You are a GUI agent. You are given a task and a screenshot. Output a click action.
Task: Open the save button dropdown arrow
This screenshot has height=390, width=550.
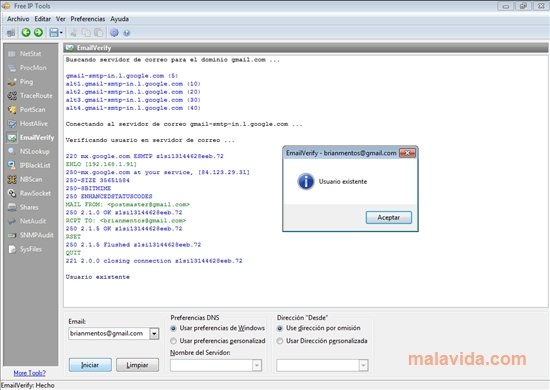pyautogui.click(x=61, y=33)
